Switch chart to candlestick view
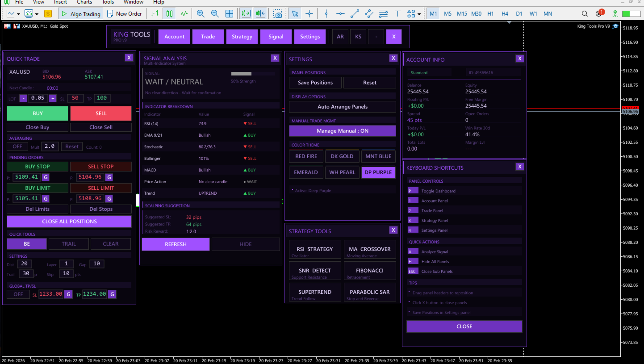This screenshot has height=364, width=644. coord(169,14)
